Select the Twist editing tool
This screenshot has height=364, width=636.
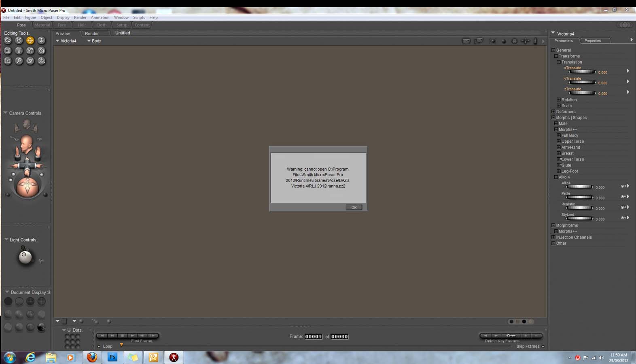[x=19, y=40]
